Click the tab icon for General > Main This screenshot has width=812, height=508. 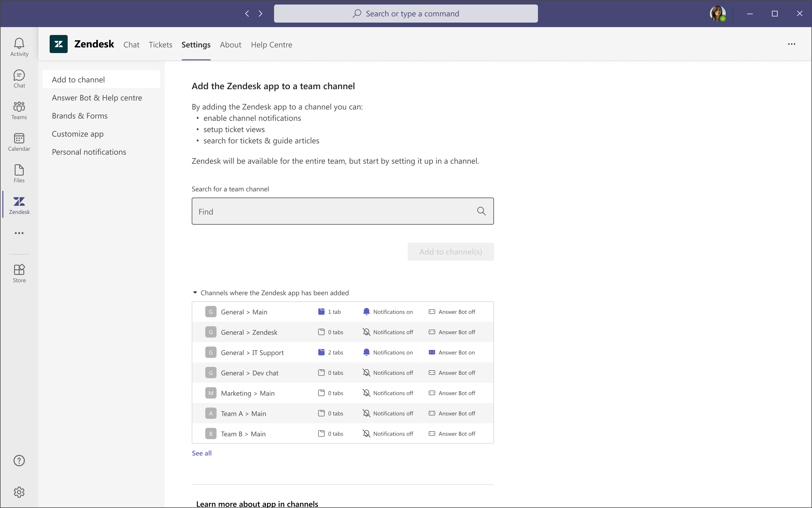coord(321,312)
